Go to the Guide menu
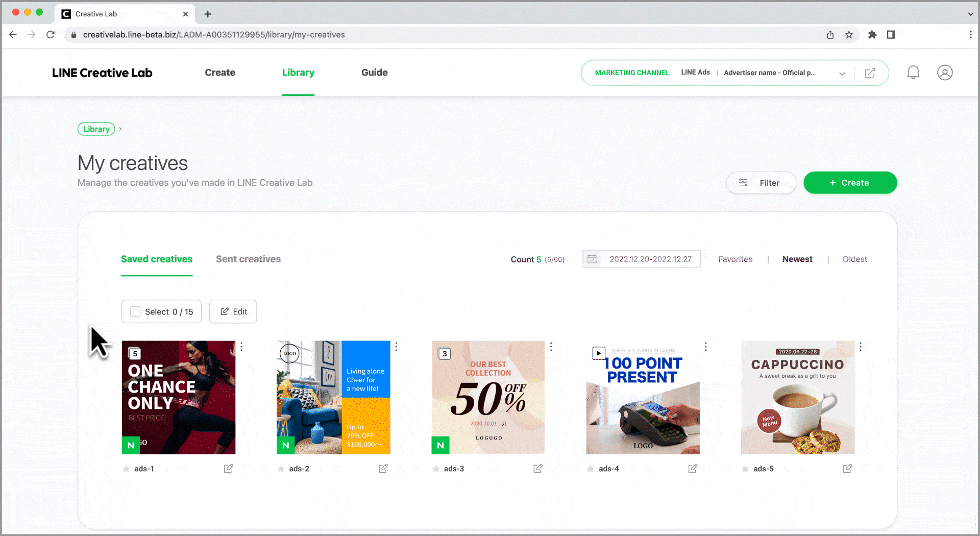 click(x=374, y=72)
